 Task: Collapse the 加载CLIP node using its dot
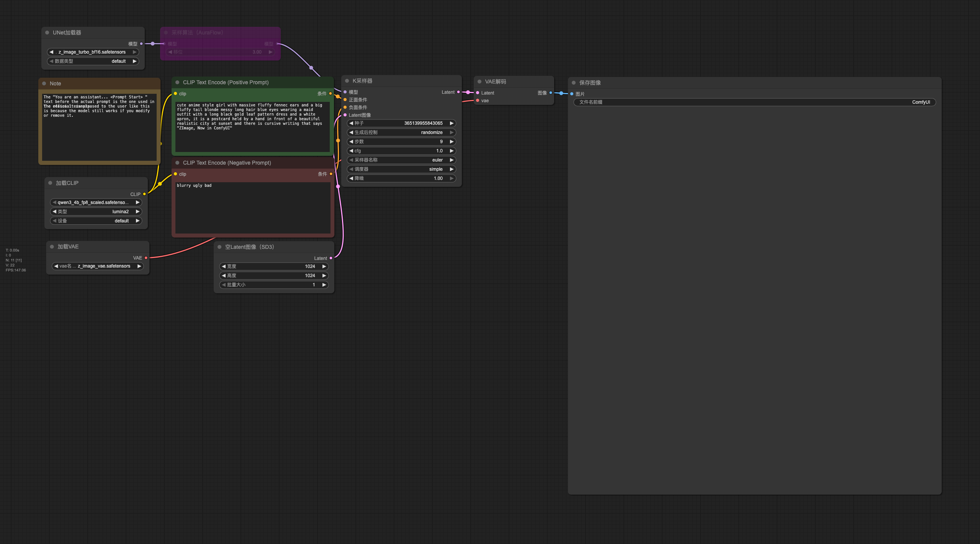(50, 183)
